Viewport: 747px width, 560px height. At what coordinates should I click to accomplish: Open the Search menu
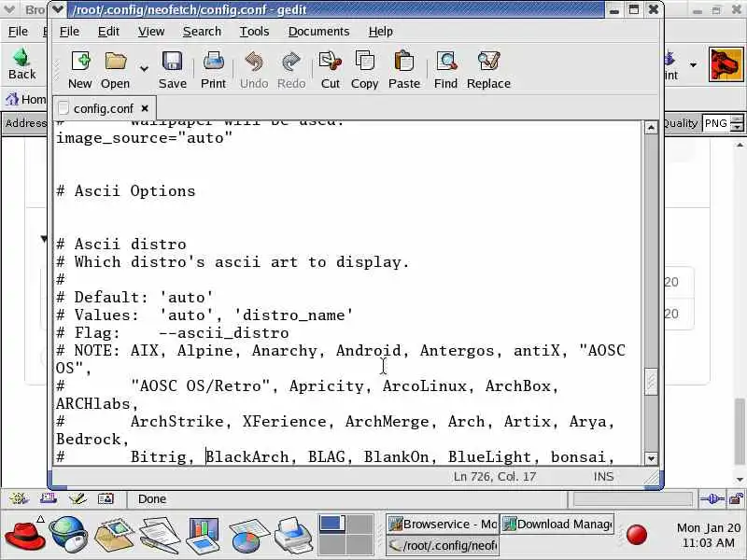click(202, 32)
